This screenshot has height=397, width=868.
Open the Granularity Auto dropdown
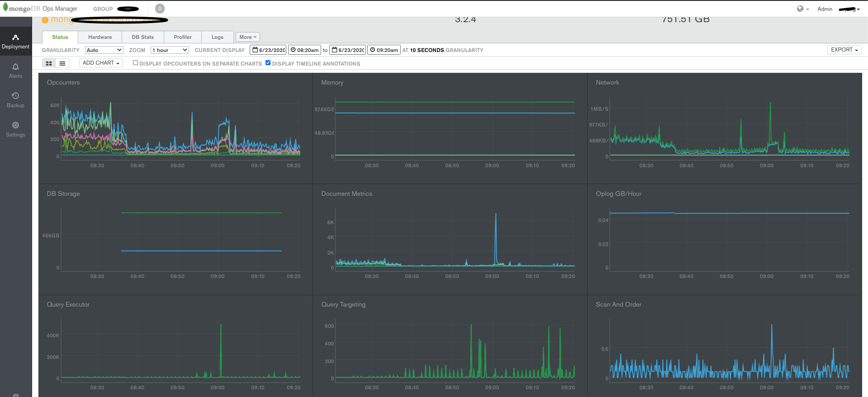point(104,50)
